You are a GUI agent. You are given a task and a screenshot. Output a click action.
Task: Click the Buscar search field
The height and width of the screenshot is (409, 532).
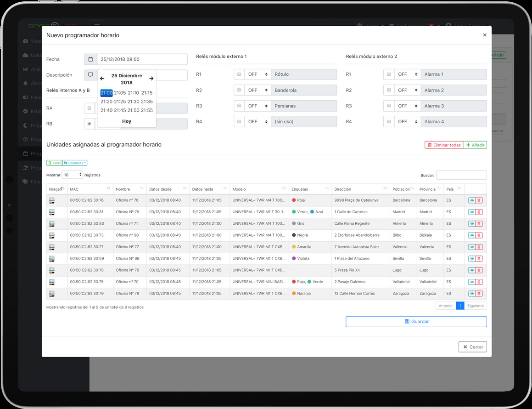[x=461, y=175]
